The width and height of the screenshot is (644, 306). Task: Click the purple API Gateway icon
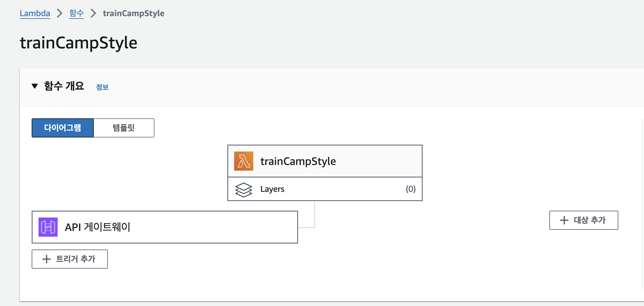[x=48, y=227]
